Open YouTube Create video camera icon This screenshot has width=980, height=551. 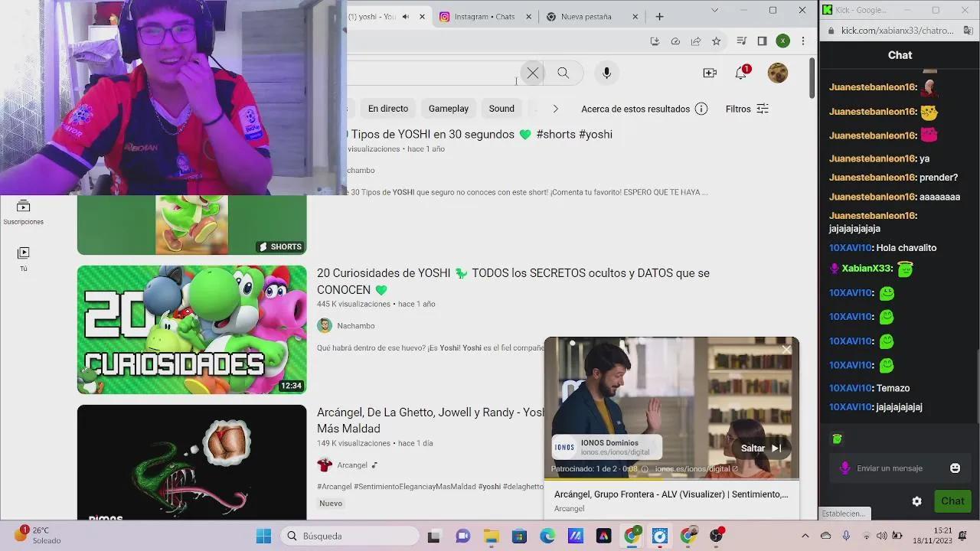(710, 73)
